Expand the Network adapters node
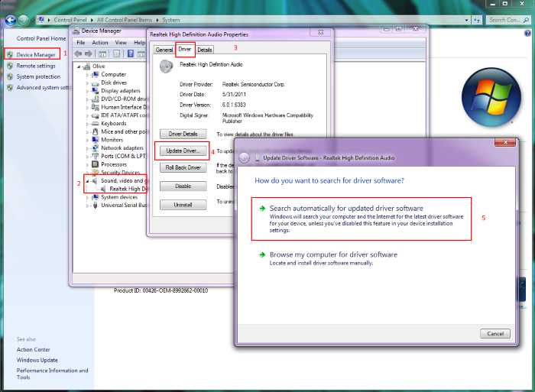535x392 pixels. (x=87, y=148)
